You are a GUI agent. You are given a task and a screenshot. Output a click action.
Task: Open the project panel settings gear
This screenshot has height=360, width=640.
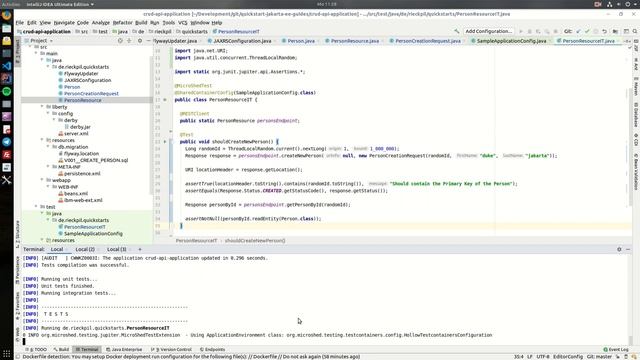[140, 41]
